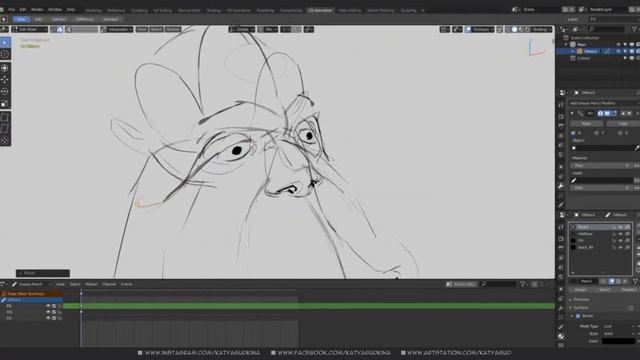Toggle X-ray display in viewport header

pyautogui.click(x=500, y=29)
